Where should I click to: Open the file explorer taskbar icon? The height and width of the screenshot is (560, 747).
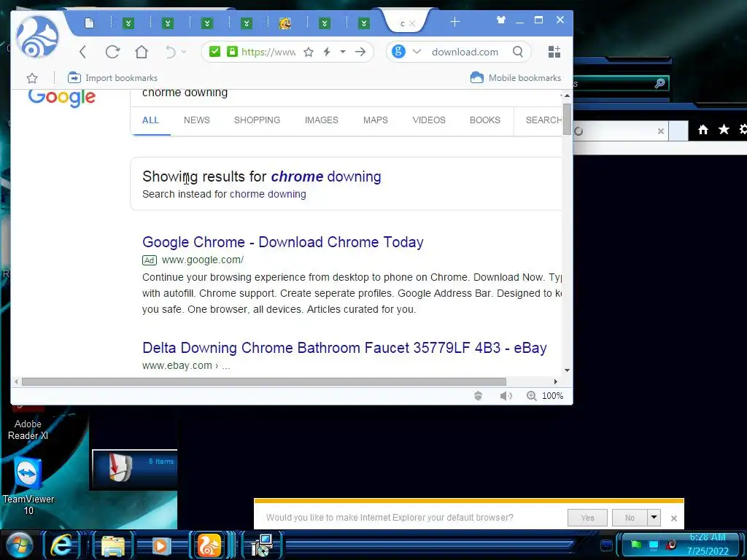pyautogui.click(x=113, y=545)
